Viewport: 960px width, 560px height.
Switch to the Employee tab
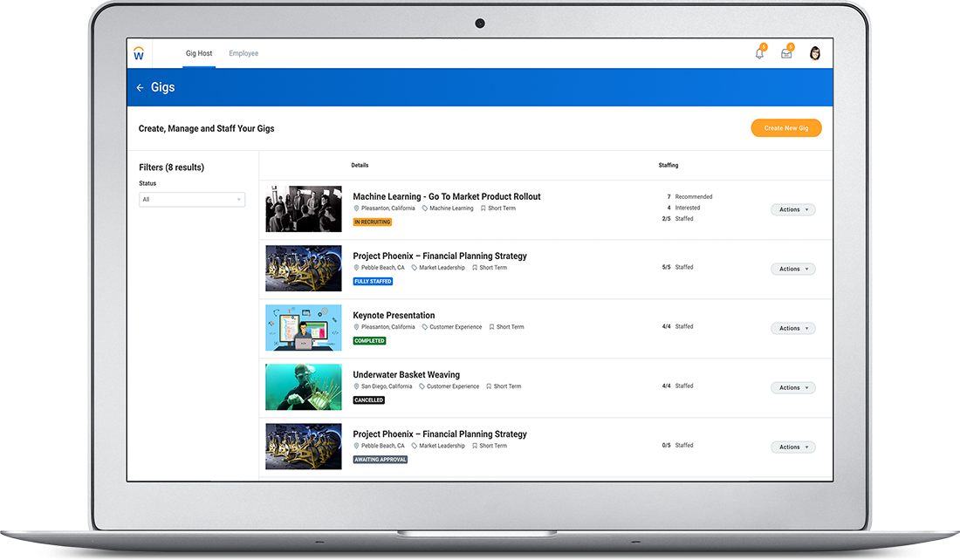point(243,53)
